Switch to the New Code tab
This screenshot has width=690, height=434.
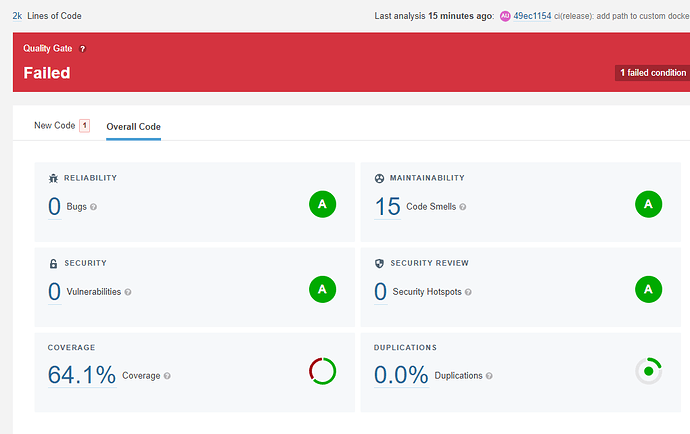click(55, 125)
